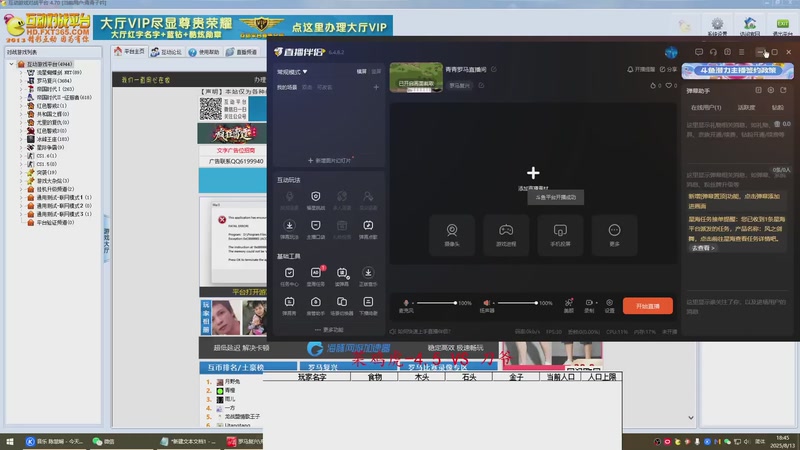The image size is (800, 450).
Task: Expand the 常规模式 mode dropdown
Action: pos(292,72)
